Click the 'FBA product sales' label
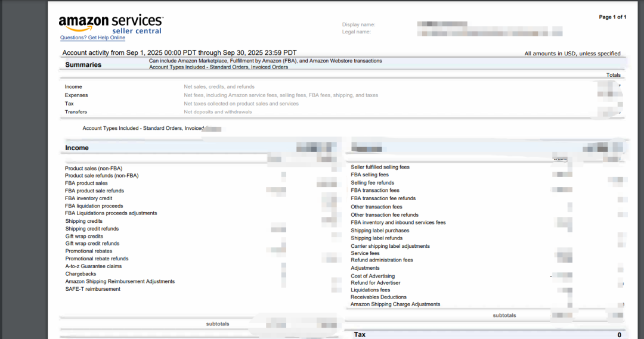Screen dimensions: 644x339 pyautogui.click(x=86, y=184)
